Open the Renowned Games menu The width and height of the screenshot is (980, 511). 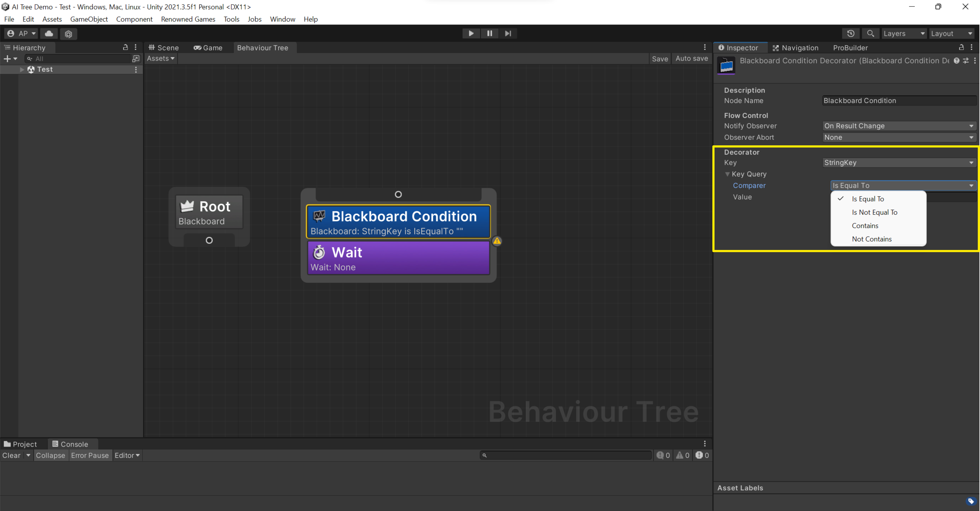[x=188, y=19]
